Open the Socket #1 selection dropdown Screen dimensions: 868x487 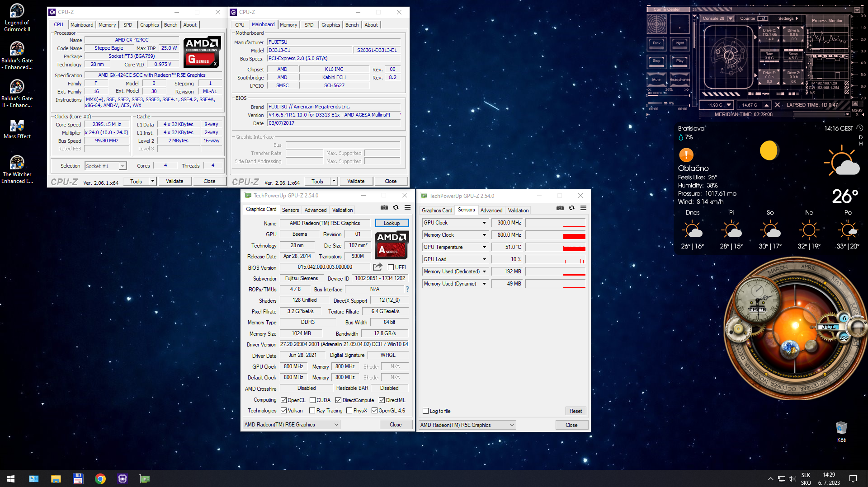click(x=106, y=166)
